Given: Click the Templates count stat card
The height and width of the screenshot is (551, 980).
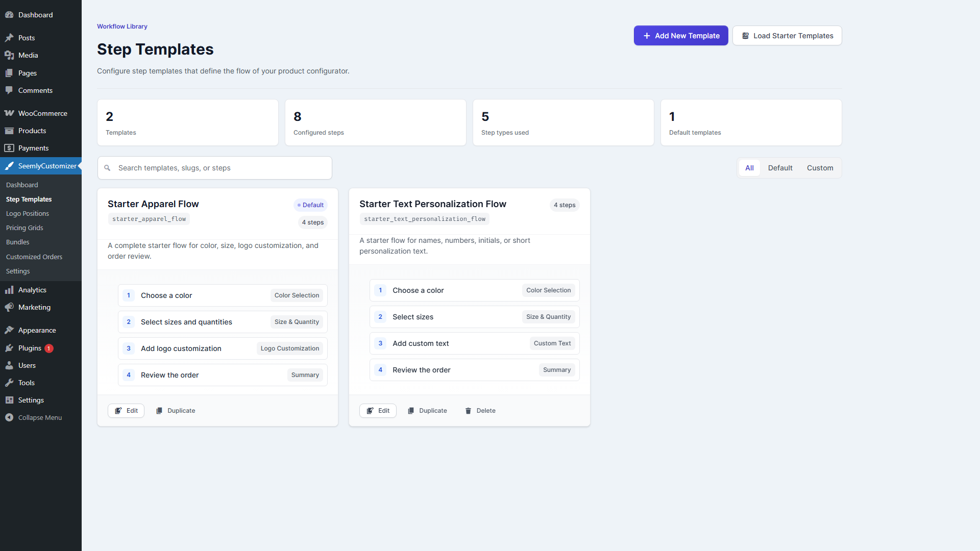Looking at the screenshot, I should click(x=188, y=122).
